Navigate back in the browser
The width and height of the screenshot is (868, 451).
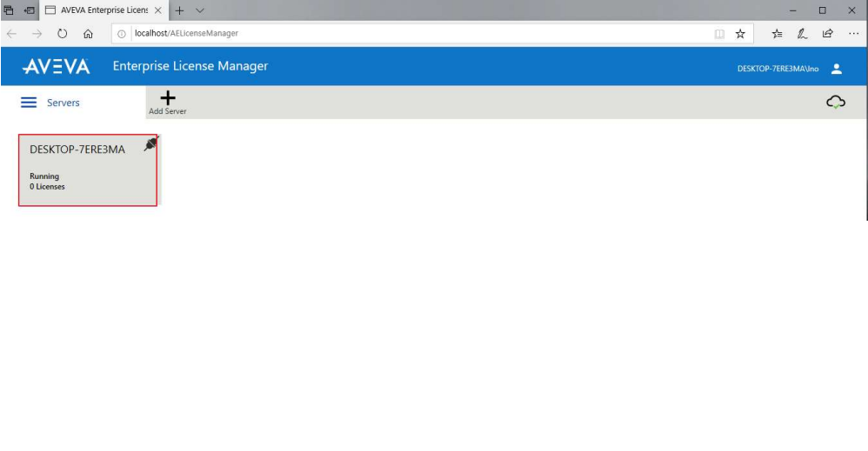[x=11, y=34]
